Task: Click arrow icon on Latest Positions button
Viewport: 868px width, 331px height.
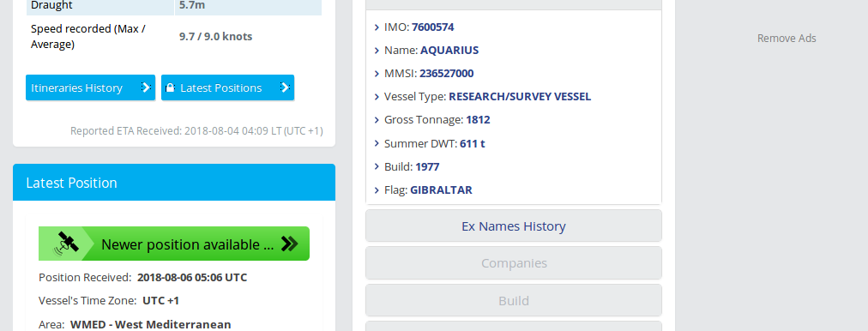Action: 285,87
